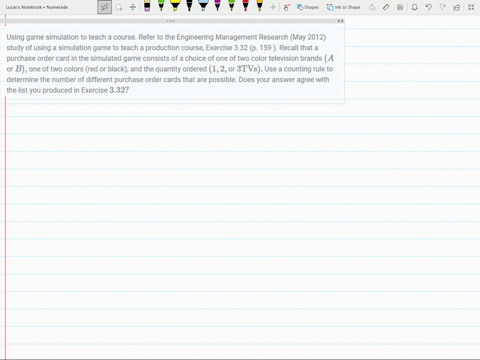Add a new pen with plus icon
The height and width of the screenshot is (360, 480).
pos(273,7)
